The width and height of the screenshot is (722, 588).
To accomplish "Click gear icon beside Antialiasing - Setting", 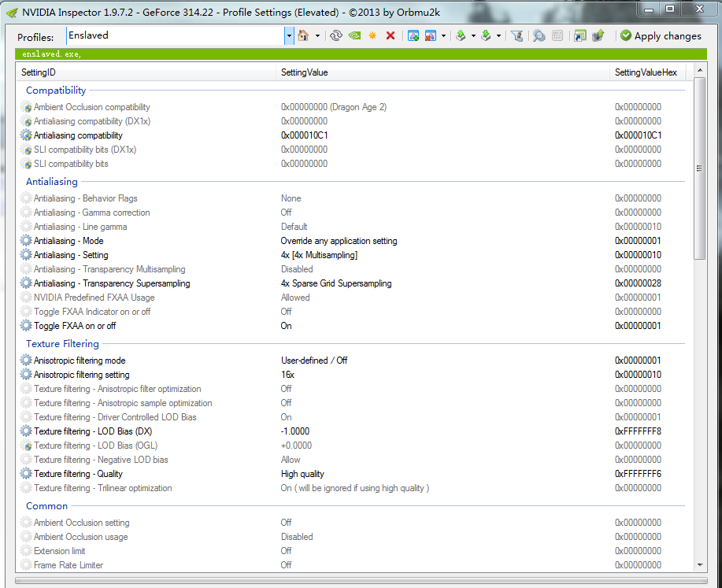I will point(26,255).
